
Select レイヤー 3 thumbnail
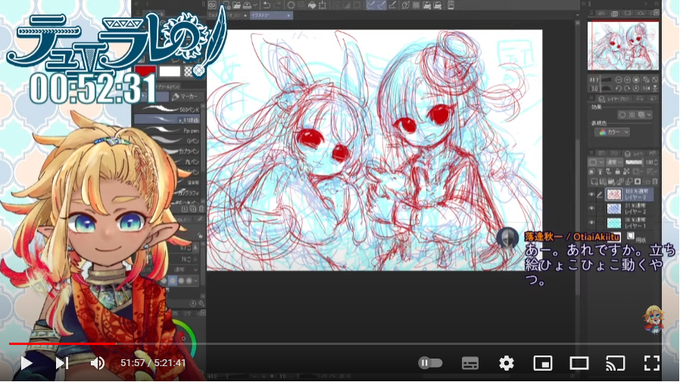click(x=614, y=195)
